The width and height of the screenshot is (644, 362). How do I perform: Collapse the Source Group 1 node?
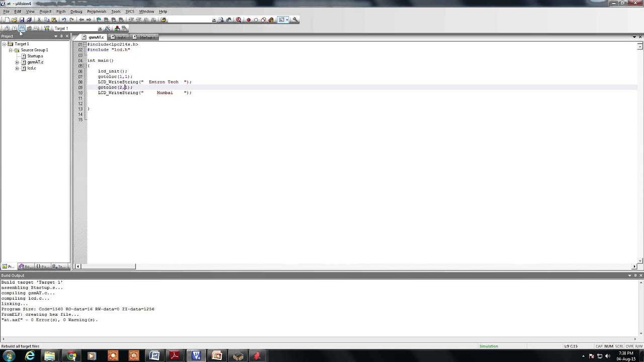pyautogui.click(x=10, y=50)
